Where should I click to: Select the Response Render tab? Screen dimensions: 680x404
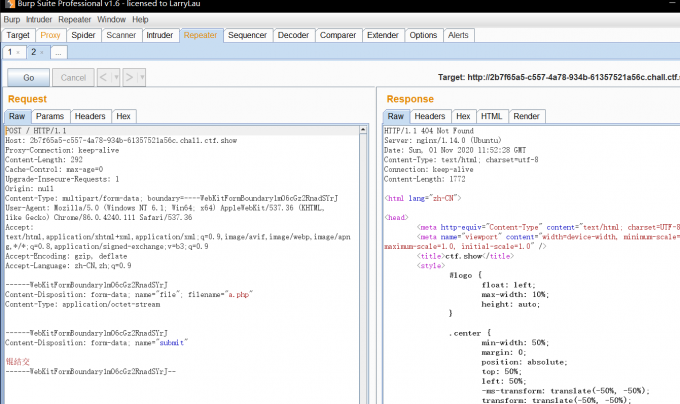[x=526, y=116]
